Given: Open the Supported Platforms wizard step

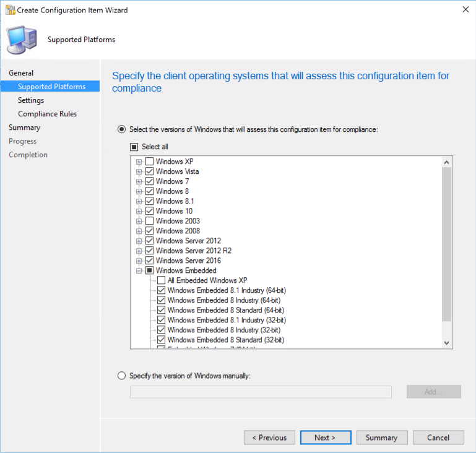Looking at the screenshot, I should [x=50, y=86].
